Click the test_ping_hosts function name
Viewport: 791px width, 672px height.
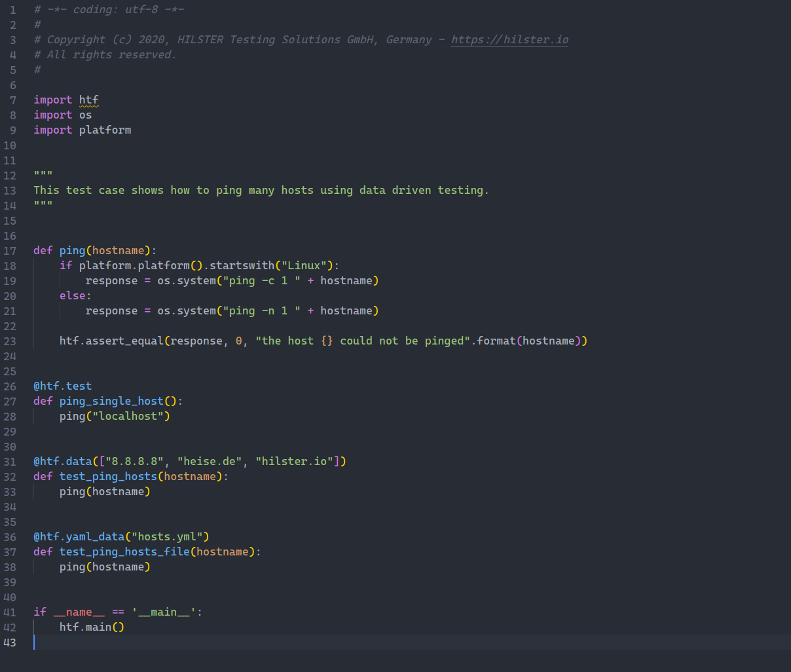pyautogui.click(x=107, y=476)
